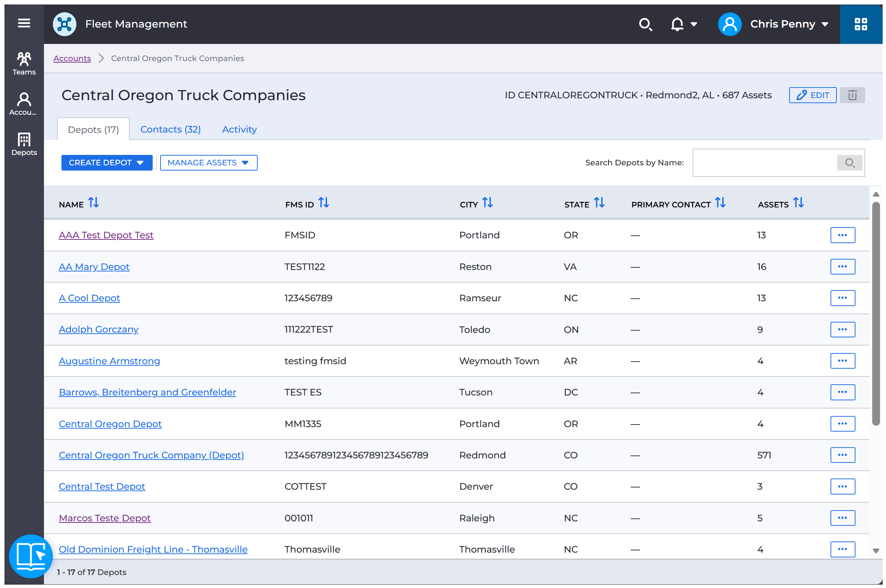The height and width of the screenshot is (588, 886).
Task: Open the app grid launcher icon
Action: pyautogui.click(x=860, y=24)
